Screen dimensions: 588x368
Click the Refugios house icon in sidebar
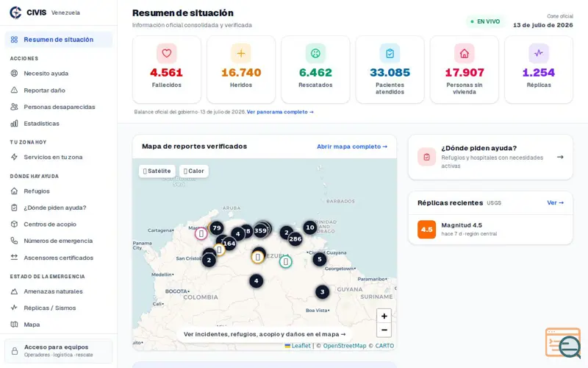pyautogui.click(x=14, y=191)
